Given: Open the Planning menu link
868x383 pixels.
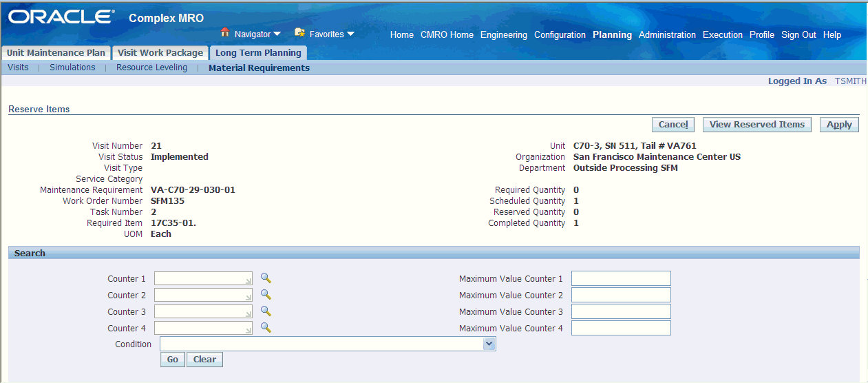Looking at the screenshot, I should coord(612,34).
